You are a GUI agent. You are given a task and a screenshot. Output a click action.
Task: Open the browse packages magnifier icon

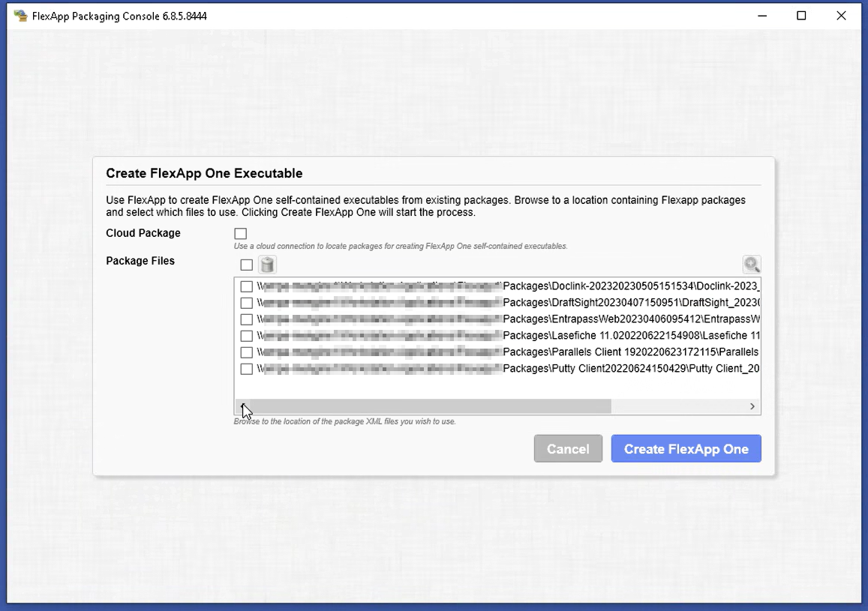click(x=751, y=265)
